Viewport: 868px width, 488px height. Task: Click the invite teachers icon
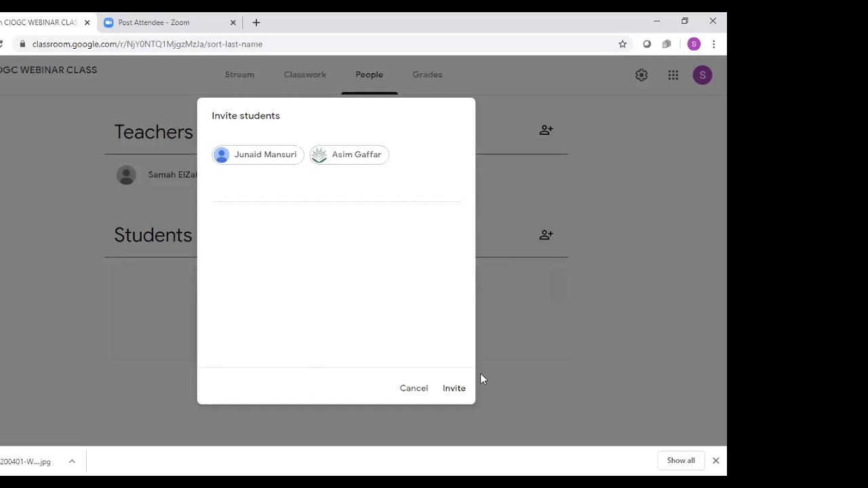pos(546,129)
